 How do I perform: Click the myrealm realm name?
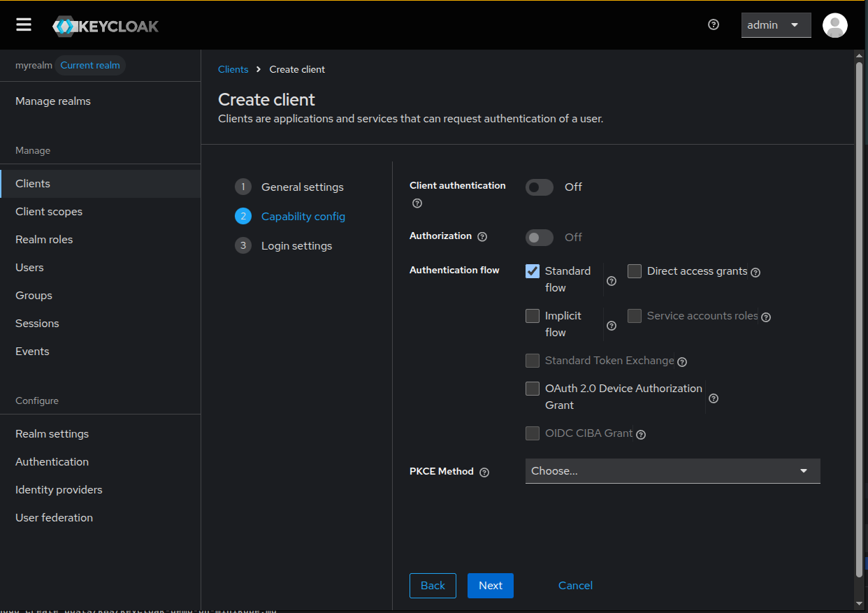coord(34,65)
